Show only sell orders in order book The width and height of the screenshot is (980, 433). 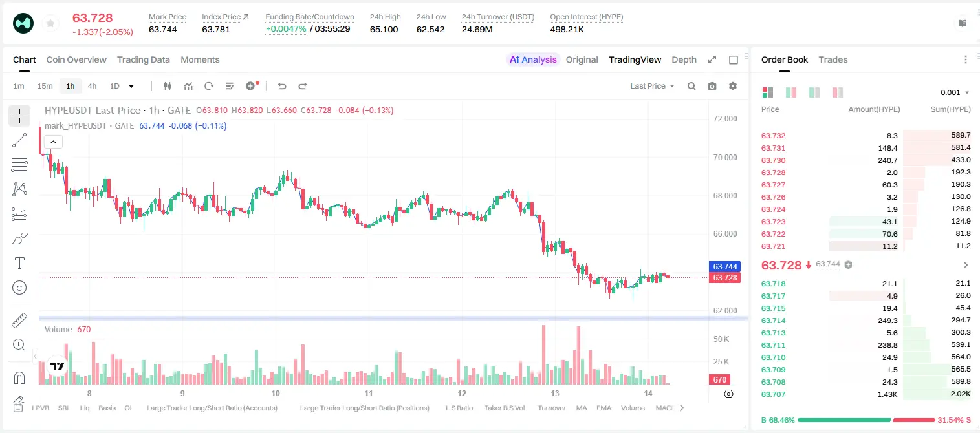point(838,92)
